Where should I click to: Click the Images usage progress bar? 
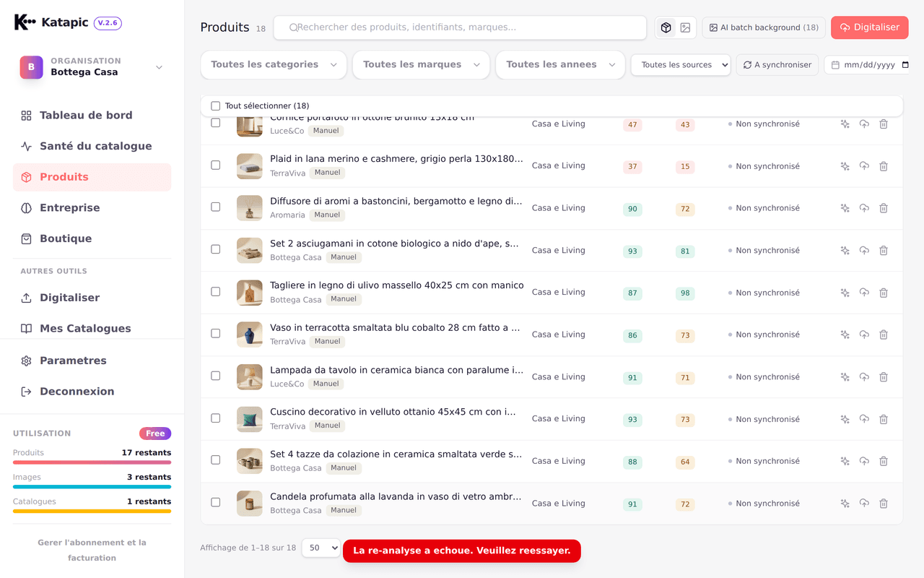tap(92, 487)
